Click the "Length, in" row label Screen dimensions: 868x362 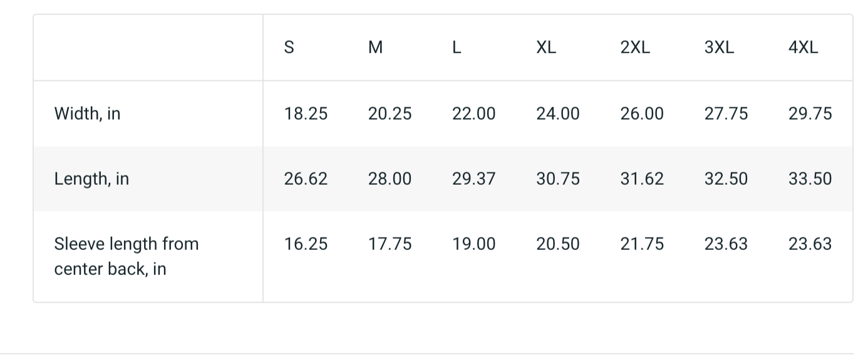click(91, 179)
